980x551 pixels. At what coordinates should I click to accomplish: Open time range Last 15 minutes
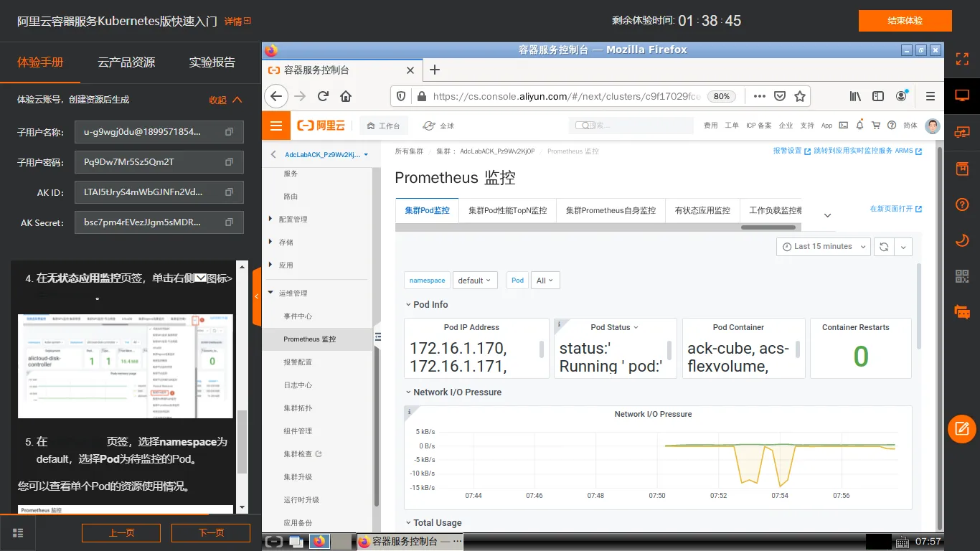pos(823,246)
